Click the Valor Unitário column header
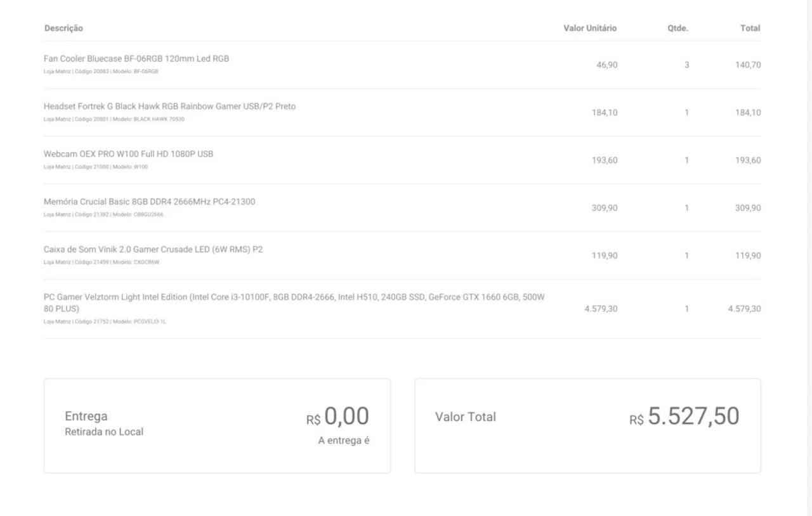 point(589,29)
